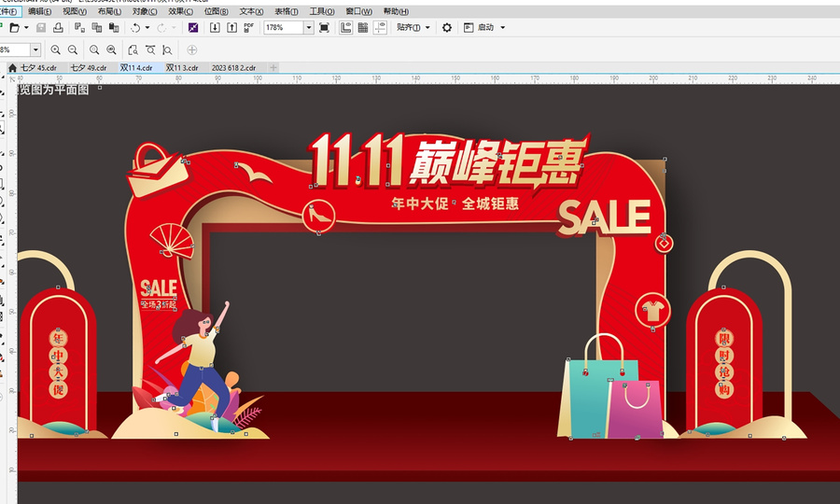Open the 位图 menu
840x504 pixels.
(x=216, y=11)
